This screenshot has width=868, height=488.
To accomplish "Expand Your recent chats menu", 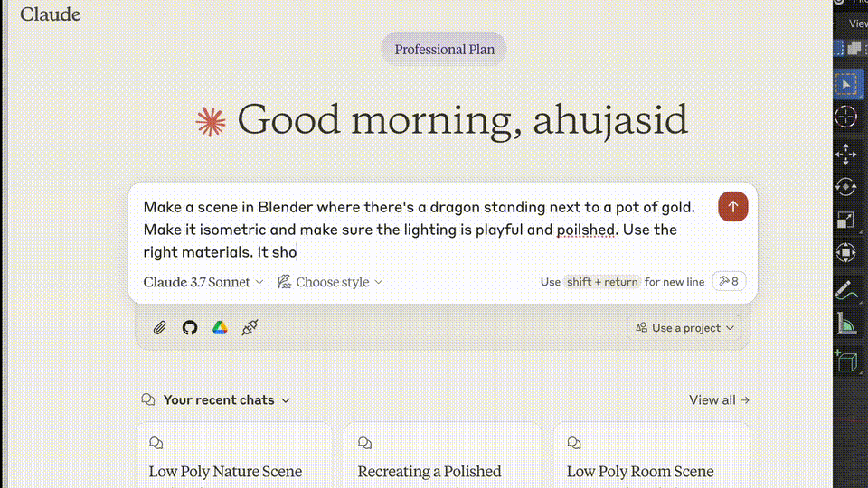I will click(x=217, y=400).
